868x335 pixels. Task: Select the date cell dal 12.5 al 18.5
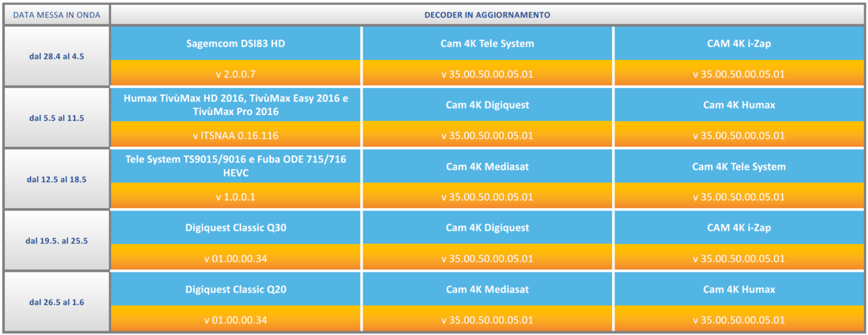pos(57,179)
